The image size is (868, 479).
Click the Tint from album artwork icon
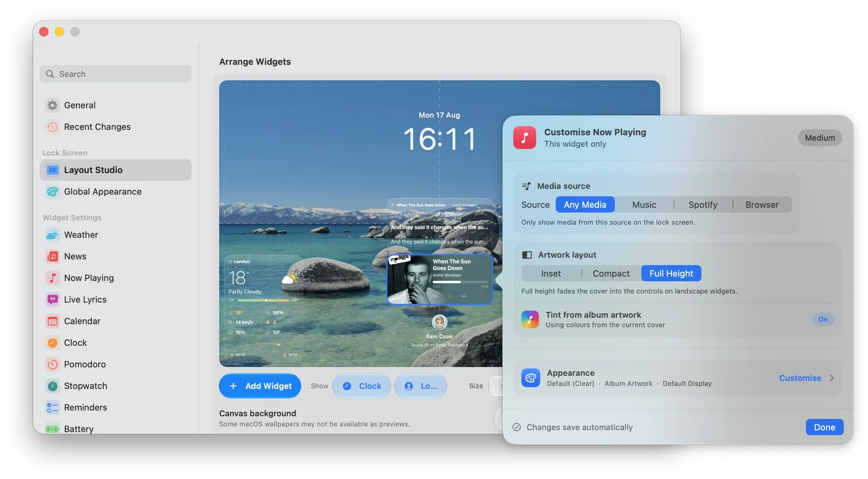pos(530,320)
